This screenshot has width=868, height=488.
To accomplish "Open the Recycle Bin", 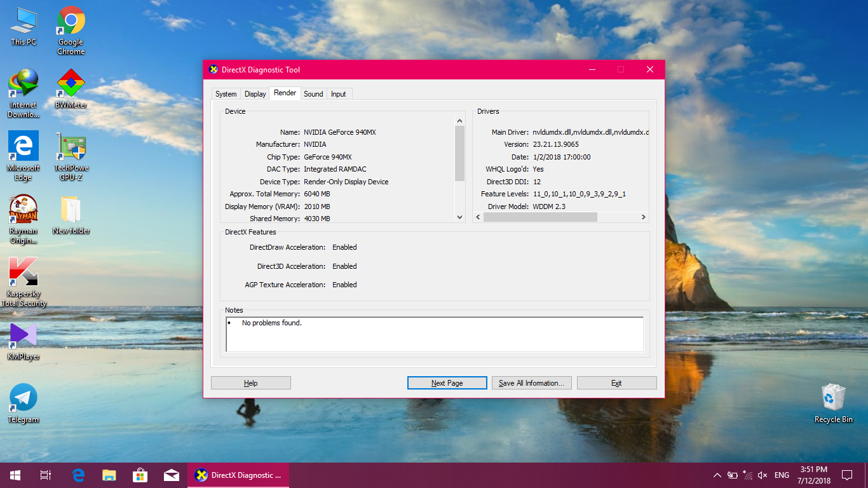I will 833,403.
